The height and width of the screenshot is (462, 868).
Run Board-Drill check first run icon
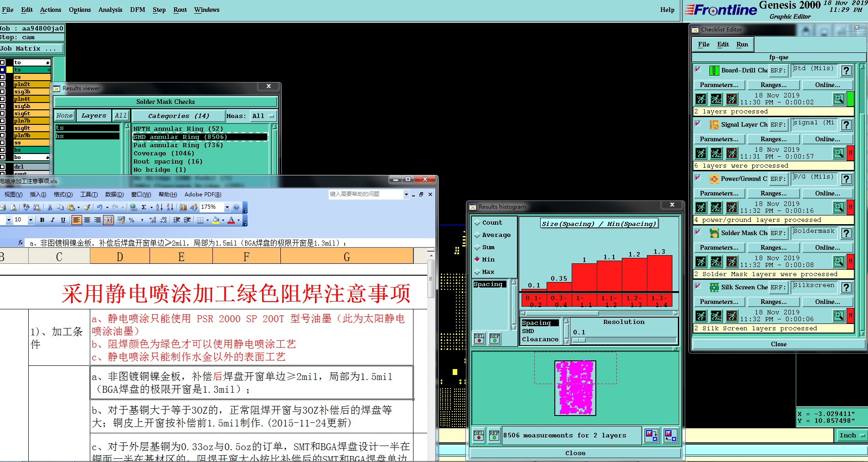pyautogui.click(x=701, y=99)
